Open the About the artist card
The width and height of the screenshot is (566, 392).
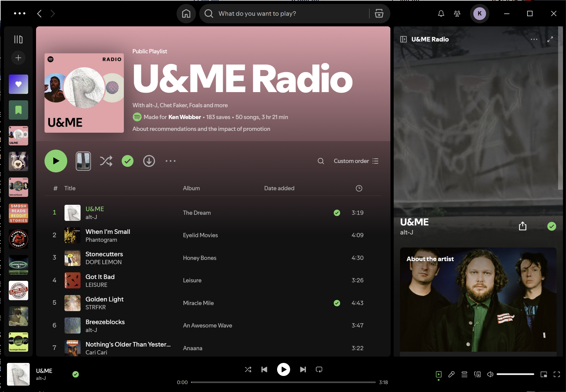tap(478, 300)
